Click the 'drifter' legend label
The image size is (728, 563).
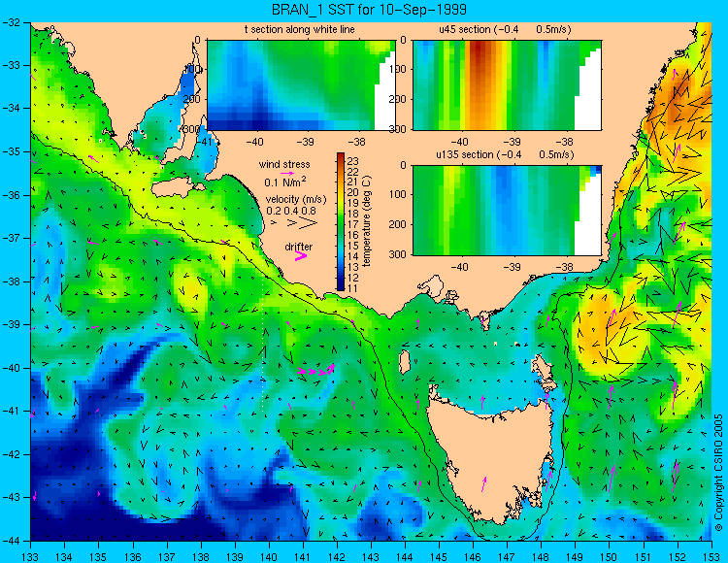299,247
